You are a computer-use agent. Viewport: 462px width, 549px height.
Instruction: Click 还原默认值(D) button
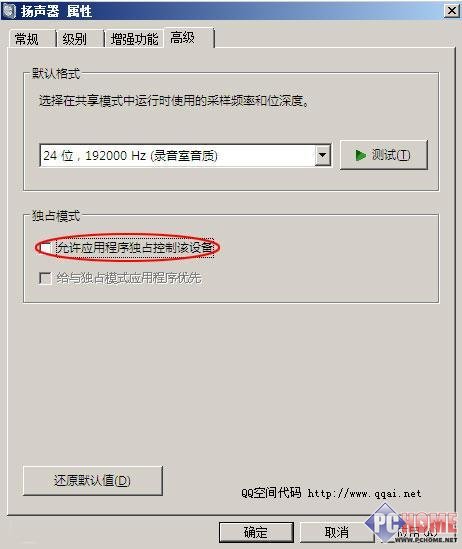(93, 480)
